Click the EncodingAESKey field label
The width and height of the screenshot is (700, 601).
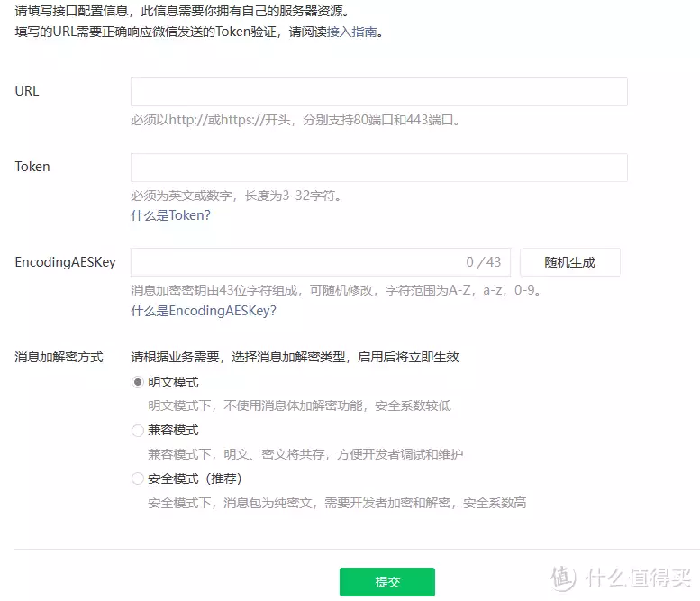pyautogui.click(x=65, y=262)
